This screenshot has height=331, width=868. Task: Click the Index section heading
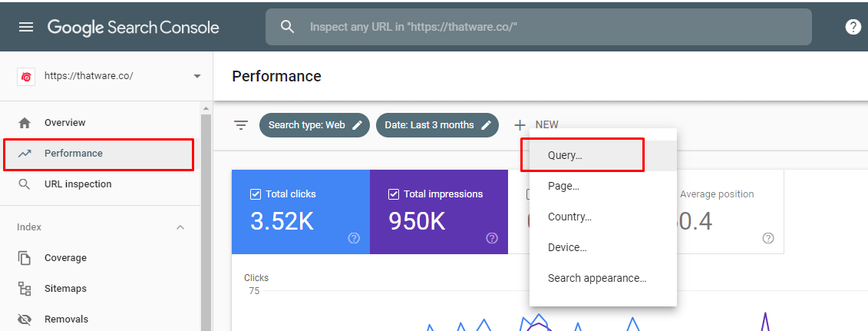pos(29,227)
